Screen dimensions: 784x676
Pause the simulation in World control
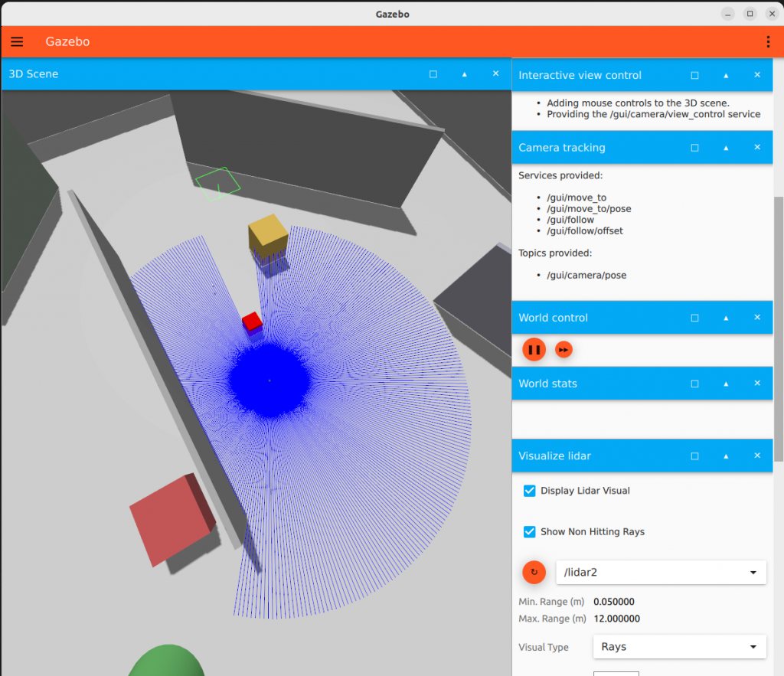coord(534,350)
